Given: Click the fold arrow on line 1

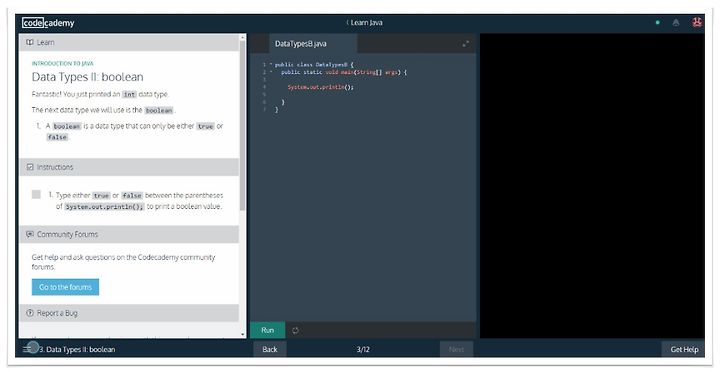Looking at the screenshot, I should click(271, 65).
